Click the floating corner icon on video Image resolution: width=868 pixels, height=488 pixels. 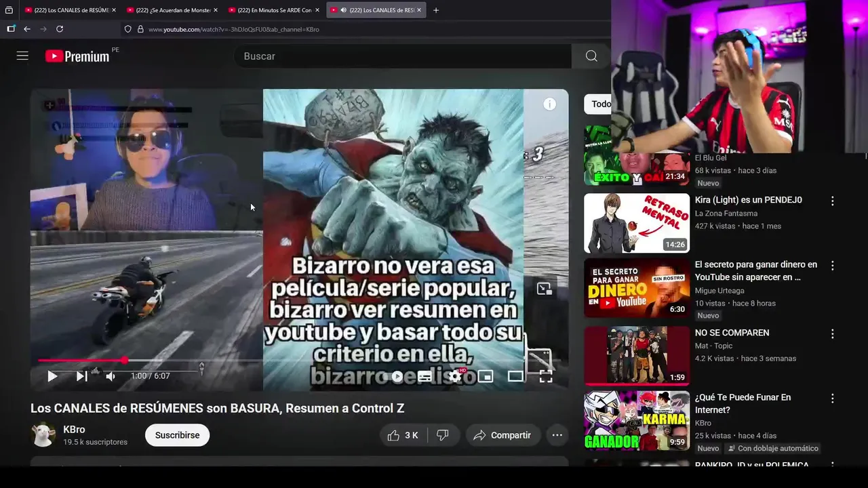pyautogui.click(x=545, y=289)
